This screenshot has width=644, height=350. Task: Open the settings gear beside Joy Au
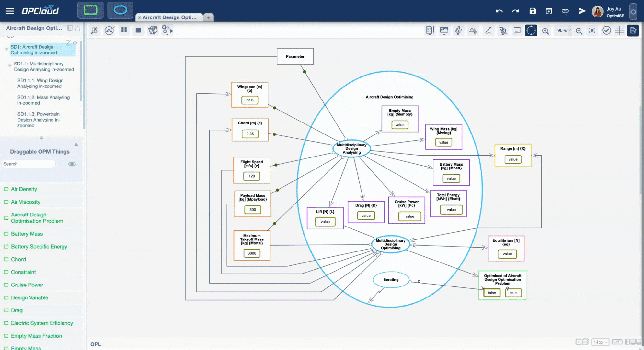(x=633, y=12)
